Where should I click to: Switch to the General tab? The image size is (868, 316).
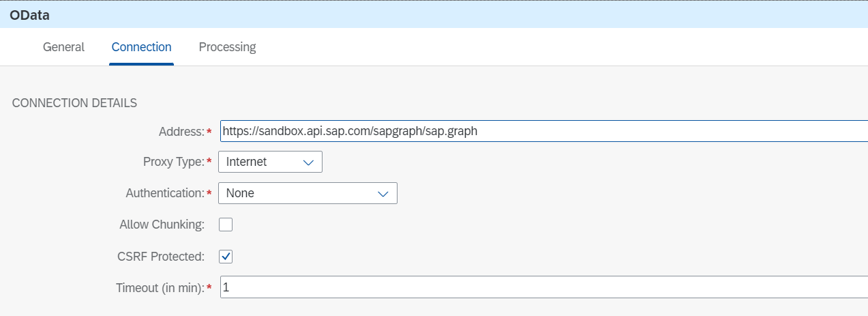click(x=63, y=47)
